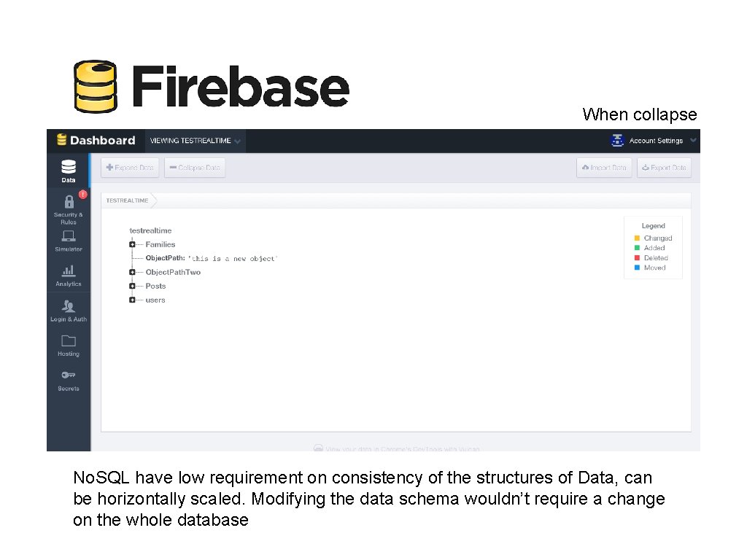Click the notification badge on Security & Rules

82,193
